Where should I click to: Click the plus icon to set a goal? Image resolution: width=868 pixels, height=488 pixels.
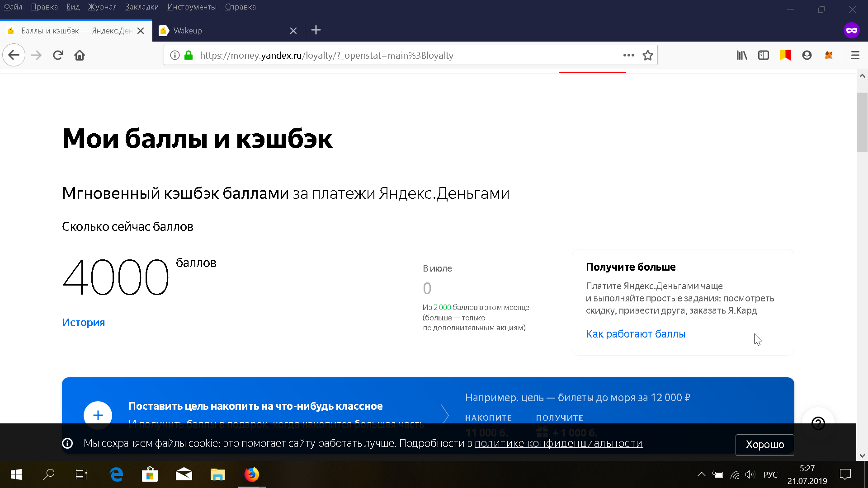tap(98, 415)
